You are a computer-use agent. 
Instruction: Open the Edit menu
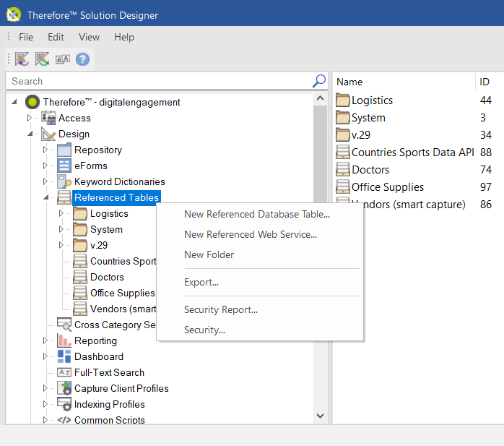pos(56,37)
